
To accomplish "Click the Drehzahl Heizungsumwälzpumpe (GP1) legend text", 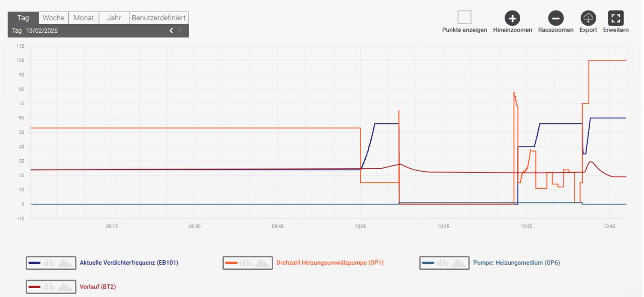I will point(330,262).
